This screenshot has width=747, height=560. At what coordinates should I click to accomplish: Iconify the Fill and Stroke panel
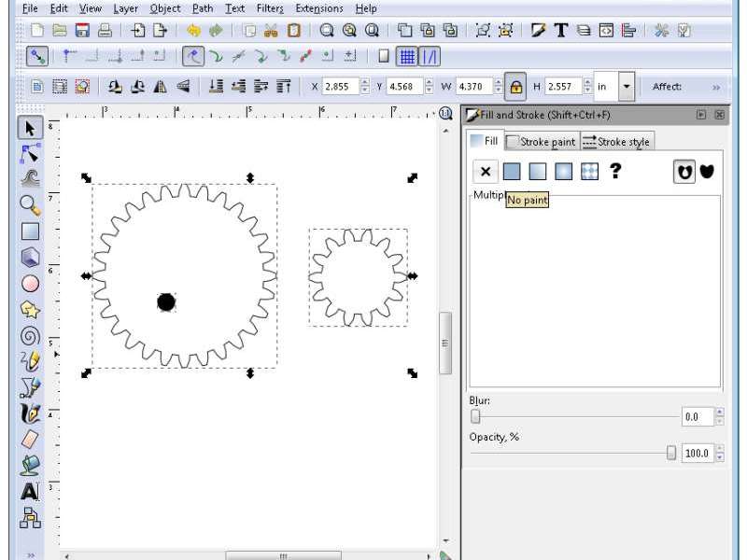click(x=701, y=115)
